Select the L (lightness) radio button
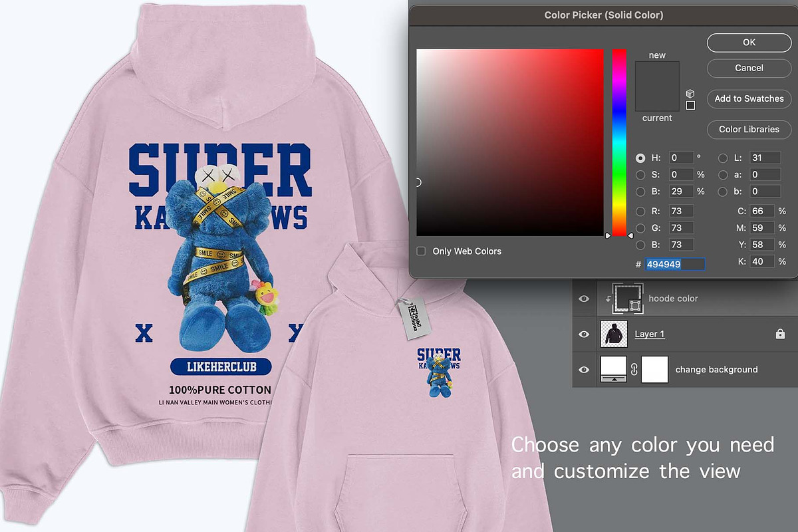Viewport: 798px width, 532px height. (723, 158)
